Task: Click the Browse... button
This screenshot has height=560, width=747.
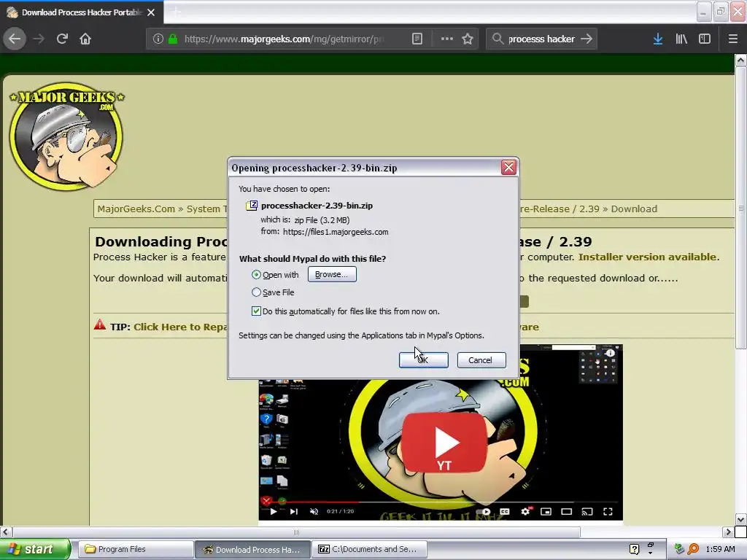Action: [x=332, y=274]
